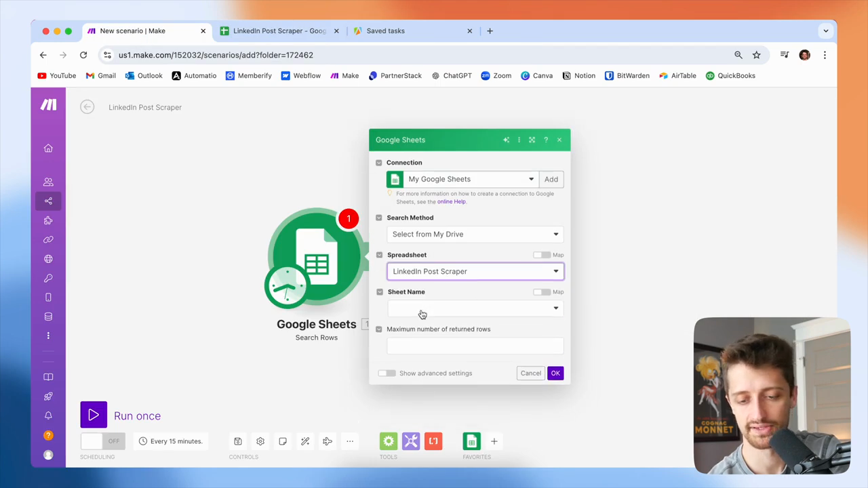This screenshot has height=488, width=868.
Task: Open a new browser tab
Action: pos(490,30)
